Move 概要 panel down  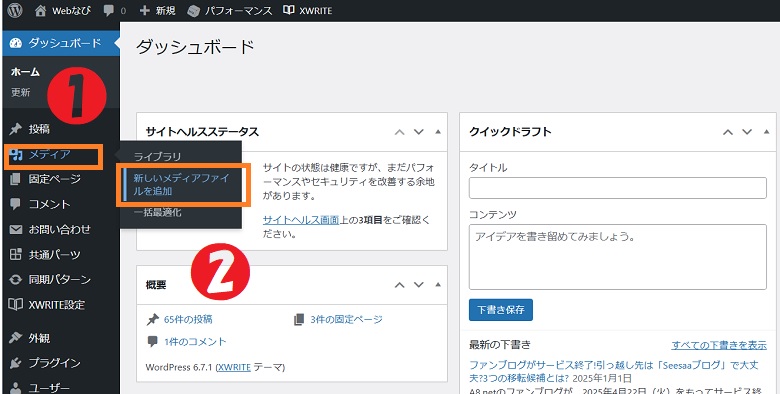tap(419, 285)
